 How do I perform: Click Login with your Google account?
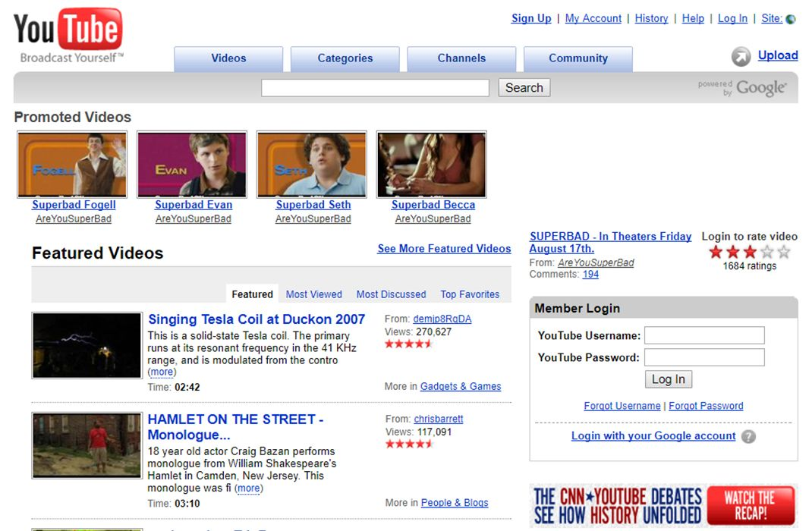(653, 435)
